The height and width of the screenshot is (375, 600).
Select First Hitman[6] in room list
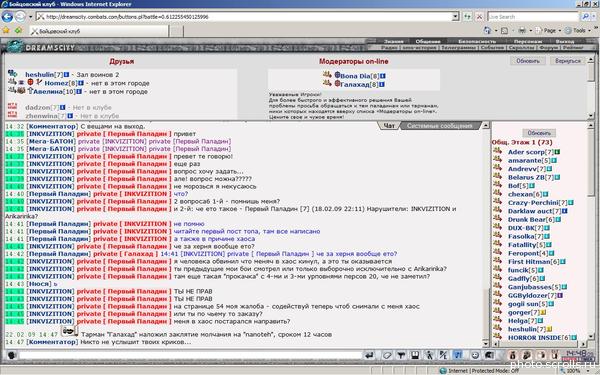point(533,262)
